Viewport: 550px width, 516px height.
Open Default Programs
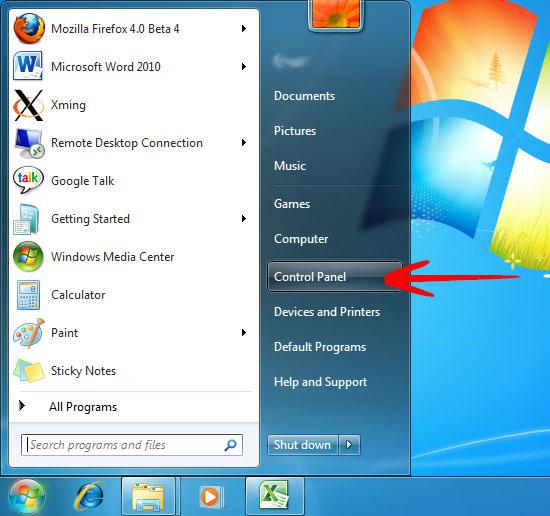(x=320, y=347)
